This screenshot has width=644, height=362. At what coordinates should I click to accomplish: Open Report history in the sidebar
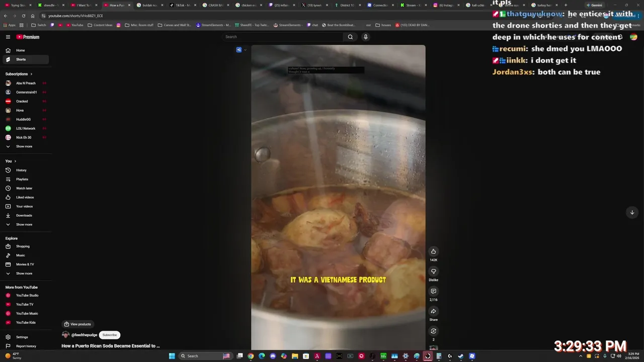point(25,346)
